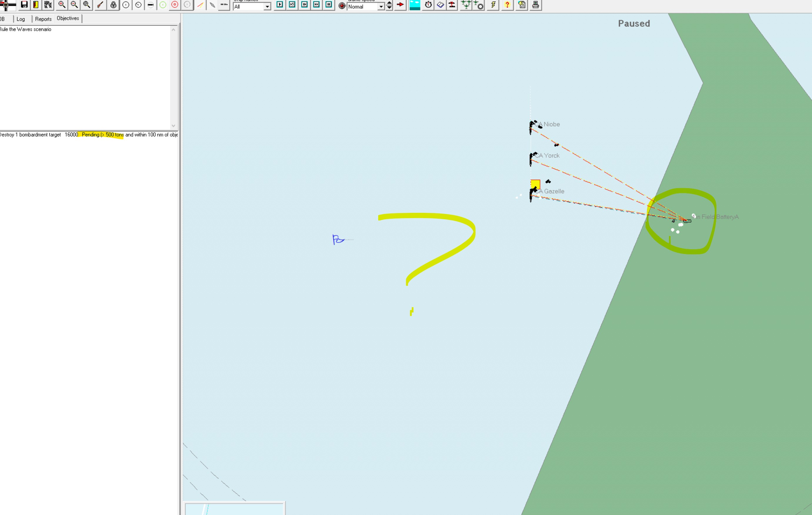Click the yellow lightning bolt icon
The width and height of the screenshot is (812, 515).
(493, 5)
